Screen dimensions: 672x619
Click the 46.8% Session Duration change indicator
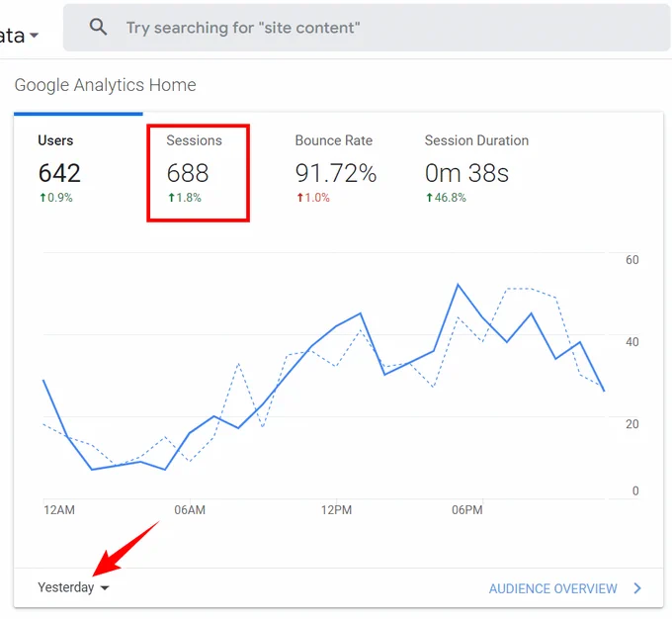(x=446, y=198)
